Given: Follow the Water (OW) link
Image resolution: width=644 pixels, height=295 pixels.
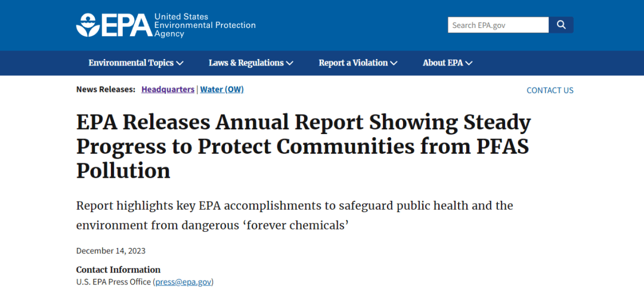Looking at the screenshot, I should [x=222, y=89].
